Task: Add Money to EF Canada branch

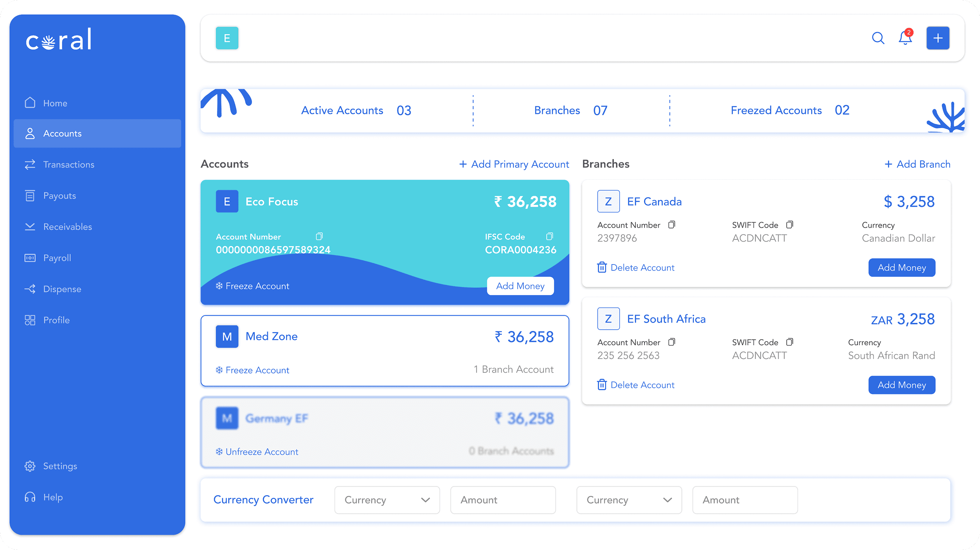Action: [x=901, y=268]
